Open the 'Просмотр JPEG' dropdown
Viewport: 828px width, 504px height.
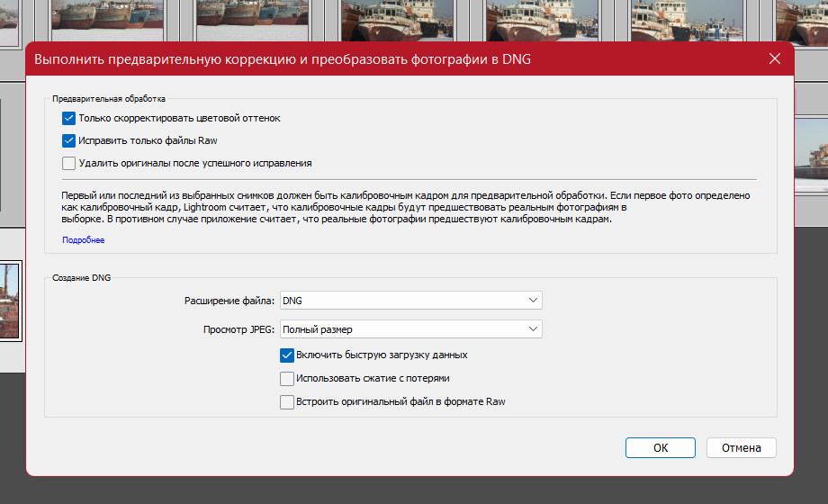(410, 329)
